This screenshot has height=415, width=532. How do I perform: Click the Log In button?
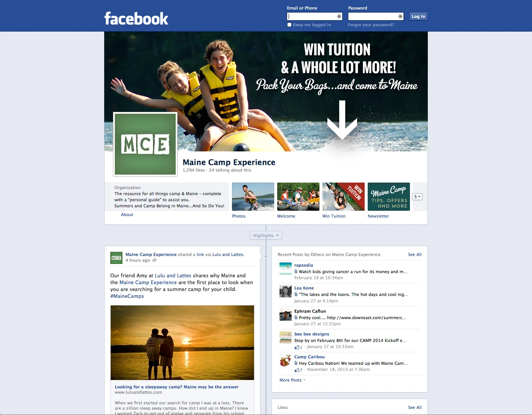point(418,16)
